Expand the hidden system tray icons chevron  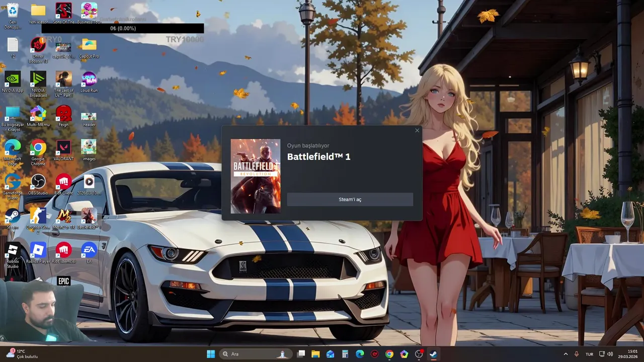566,354
